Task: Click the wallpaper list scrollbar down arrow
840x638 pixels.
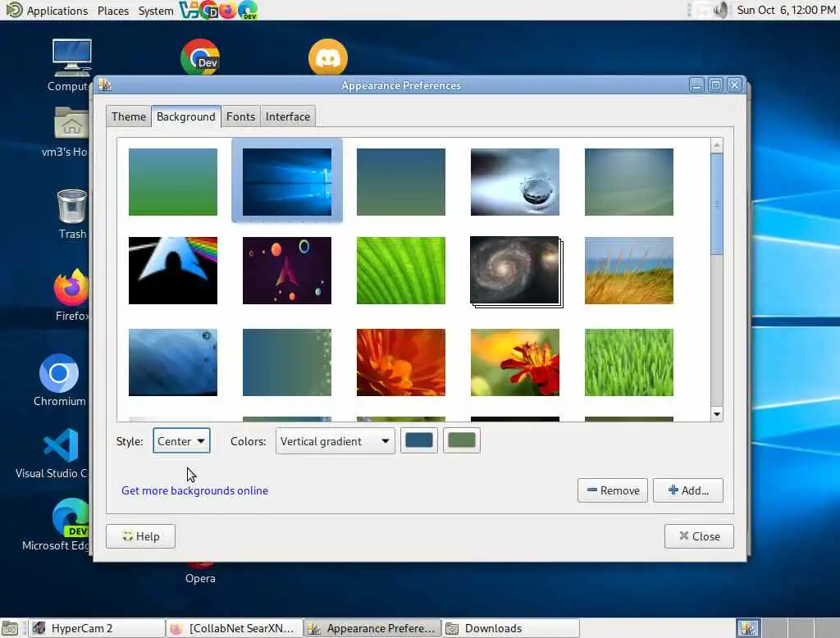Action: click(x=717, y=414)
